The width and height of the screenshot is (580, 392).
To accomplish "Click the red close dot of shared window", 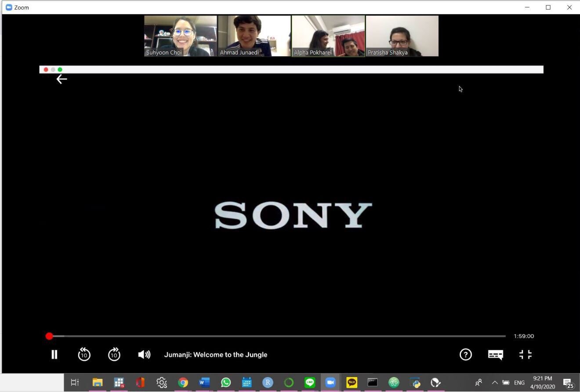I will (x=46, y=69).
